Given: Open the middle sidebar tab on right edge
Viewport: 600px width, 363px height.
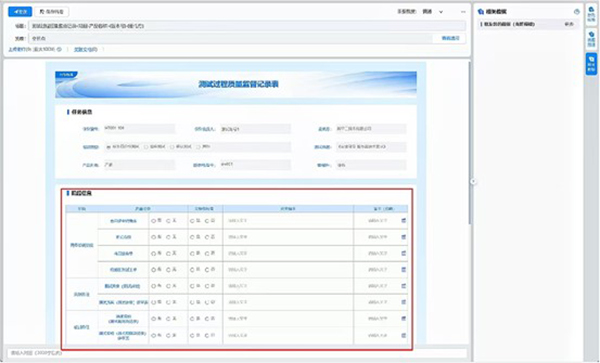Looking at the screenshot, I should pos(591,40).
